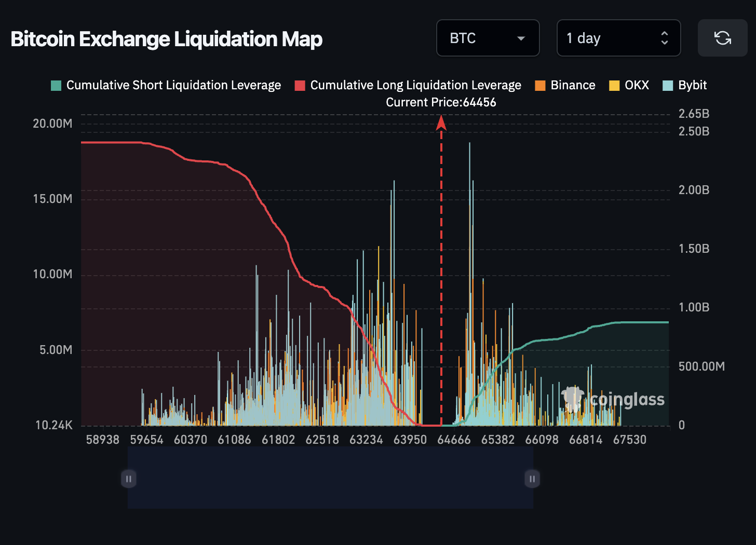Screen dimensions: 756x545
Task: Click the 10.24K left axis label
Action: pyautogui.click(x=54, y=425)
